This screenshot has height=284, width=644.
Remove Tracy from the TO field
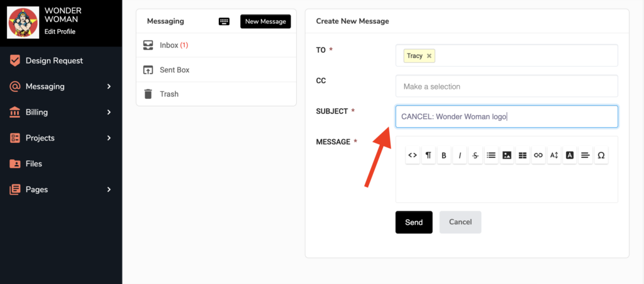tap(430, 55)
